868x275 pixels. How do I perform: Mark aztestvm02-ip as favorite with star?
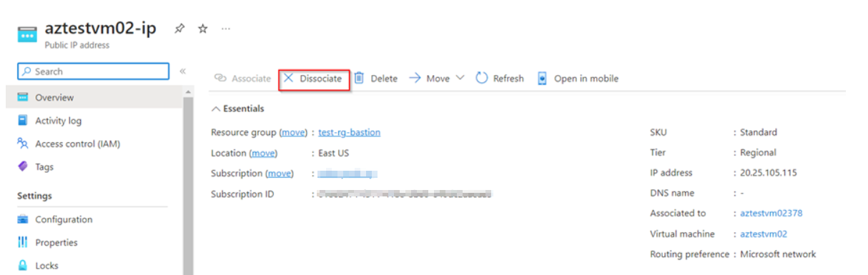202,29
